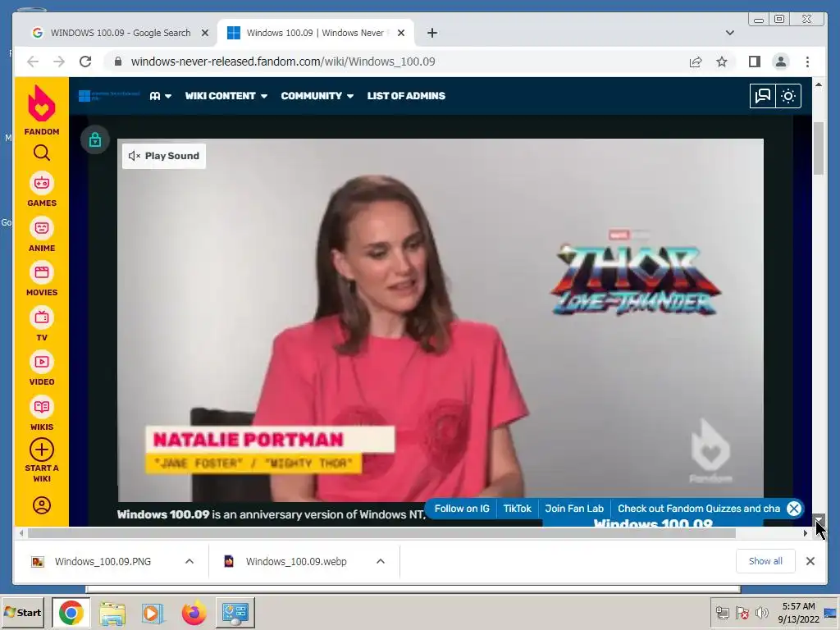
Task: Click the site lock icon in address bar
Action: click(x=118, y=62)
